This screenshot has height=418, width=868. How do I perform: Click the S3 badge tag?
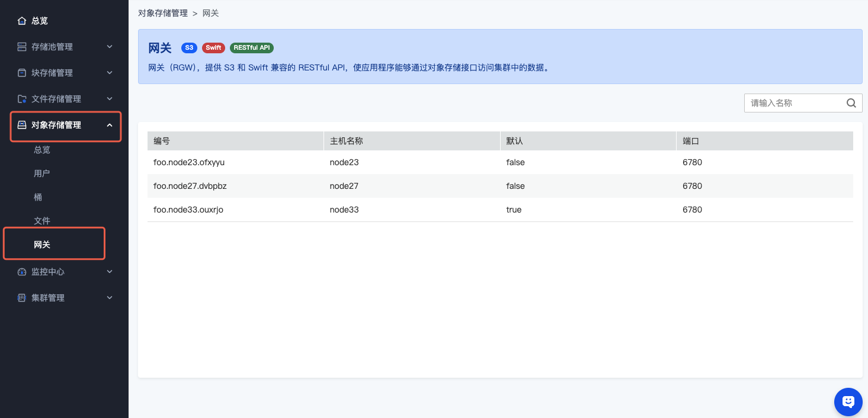tap(189, 48)
